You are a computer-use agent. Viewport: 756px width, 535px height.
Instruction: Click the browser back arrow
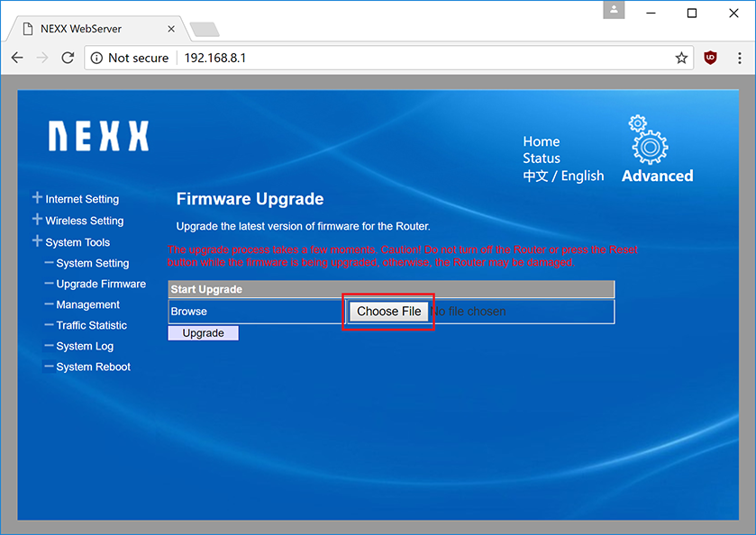tap(17, 58)
